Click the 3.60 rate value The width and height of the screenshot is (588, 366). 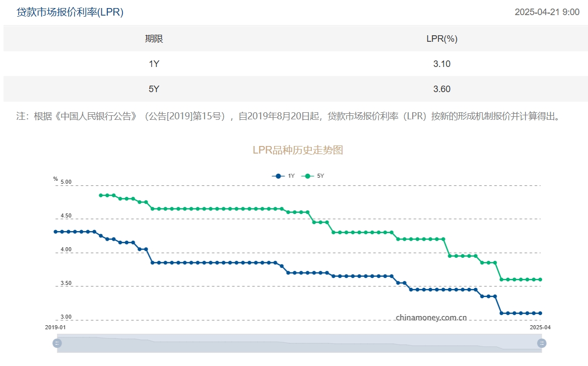pos(442,89)
